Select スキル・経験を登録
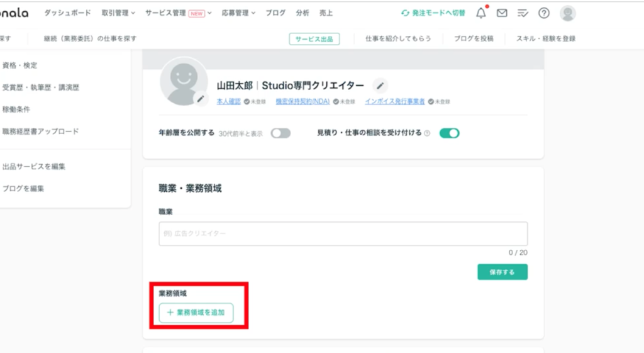 pyautogui.click(x=545, y=38)
